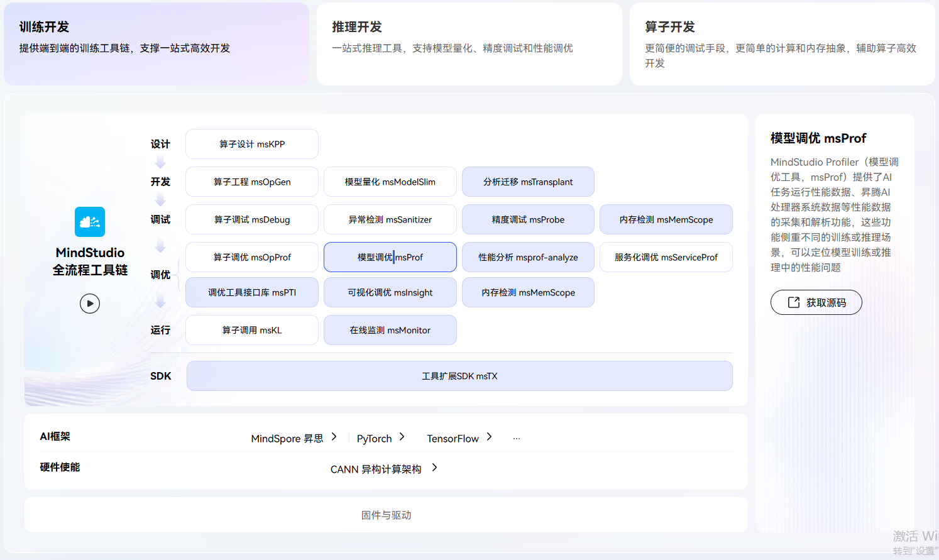Click the SDK row label
The width and height of the screenshot is (939, 560).
point(160,376)
